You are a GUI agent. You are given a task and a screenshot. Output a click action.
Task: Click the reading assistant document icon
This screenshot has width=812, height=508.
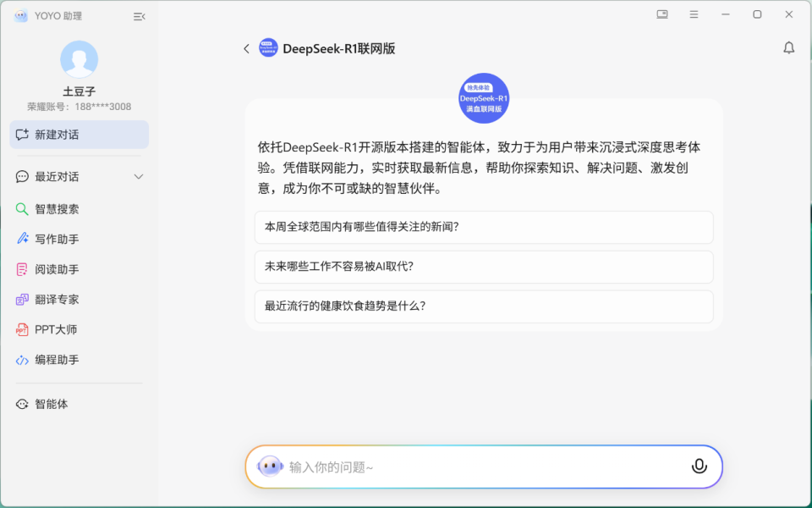point(22,269)
